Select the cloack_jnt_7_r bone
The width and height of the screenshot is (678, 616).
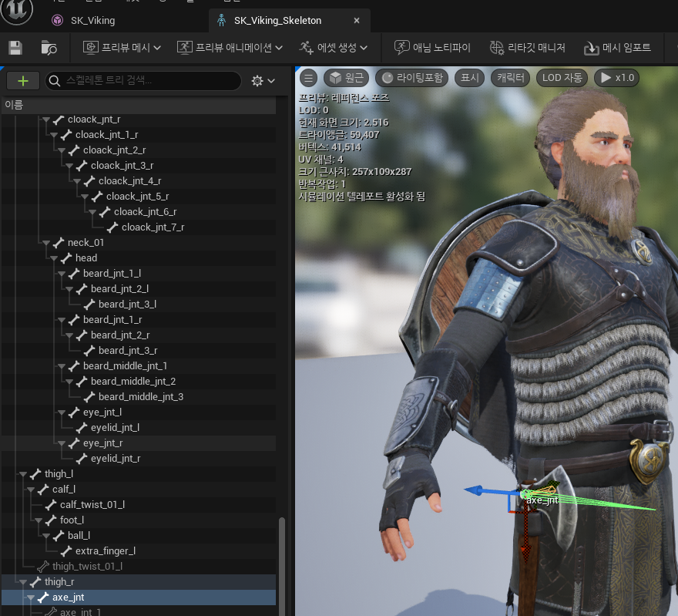[153, 227]
